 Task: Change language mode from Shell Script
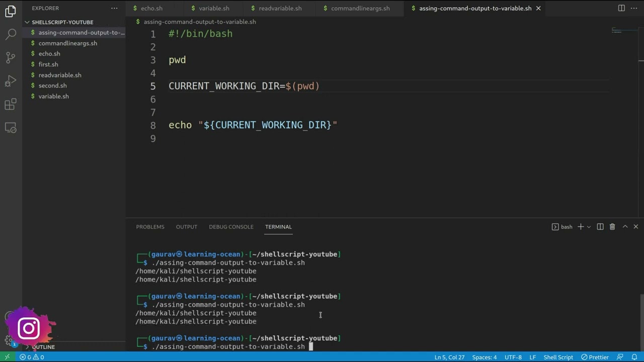coord(558,357)
